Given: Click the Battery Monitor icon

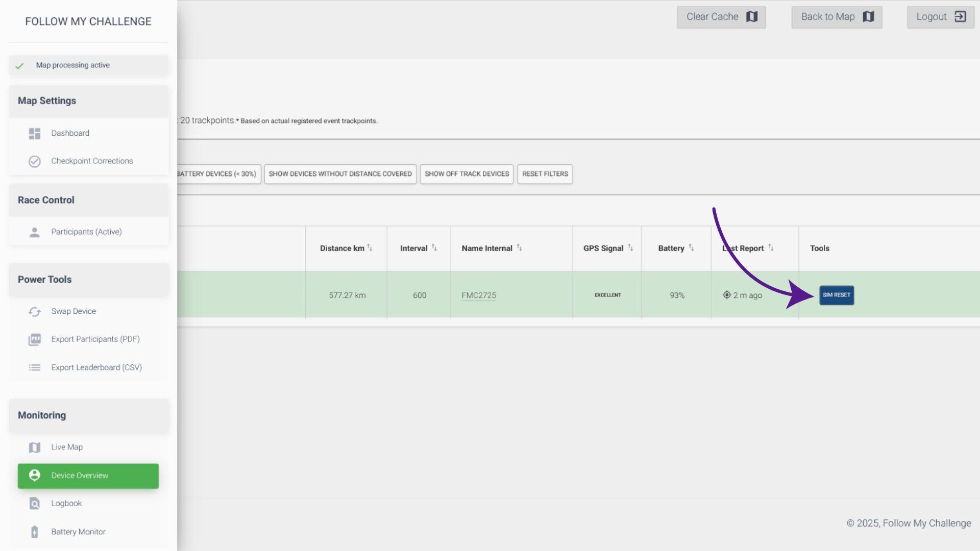Looking at the screenshot, I should [34, 532].
